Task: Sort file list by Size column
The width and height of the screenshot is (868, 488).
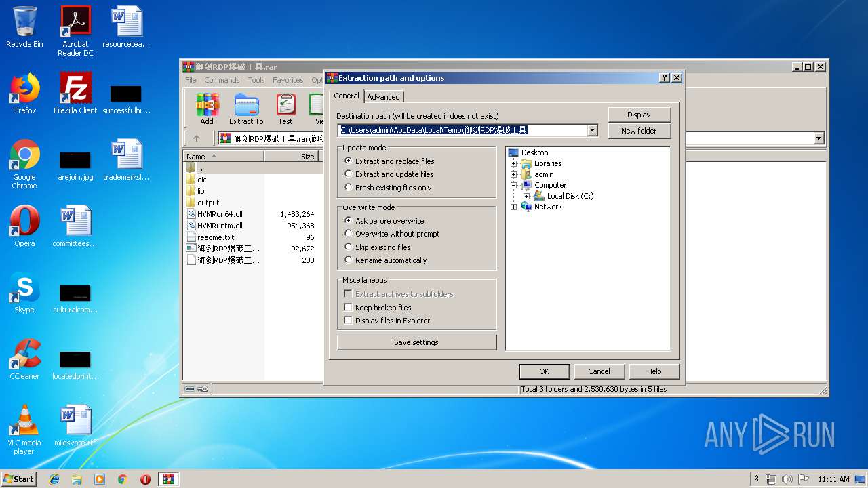Action: tap(292, 156)
